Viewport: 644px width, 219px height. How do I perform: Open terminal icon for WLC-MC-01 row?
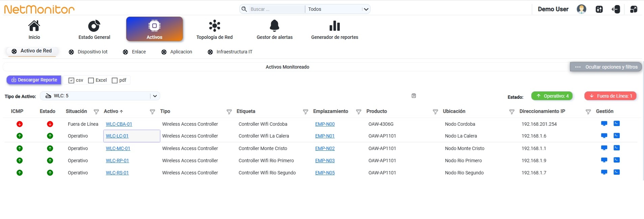(x=617, y=148)
